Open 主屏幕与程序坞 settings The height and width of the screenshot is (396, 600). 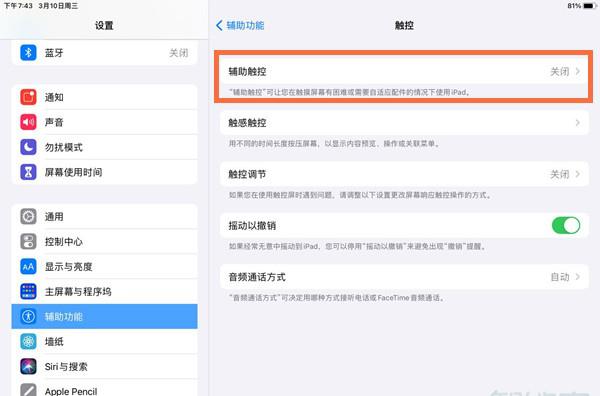(104, 292)
